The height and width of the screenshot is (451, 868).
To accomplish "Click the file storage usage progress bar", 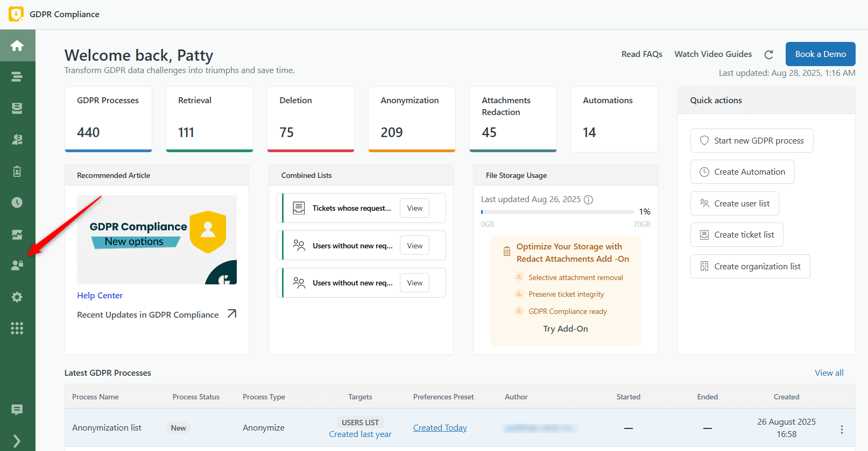I will point(557,212).
